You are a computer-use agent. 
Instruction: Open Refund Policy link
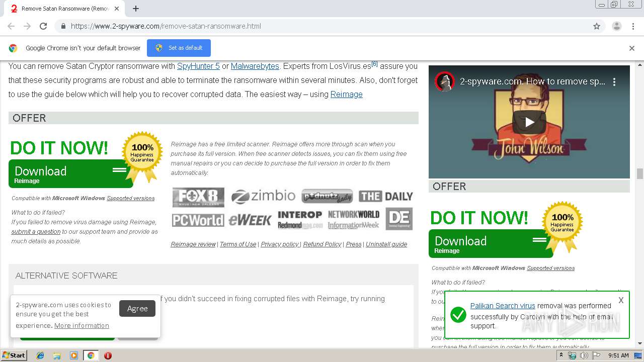(322, 244)
